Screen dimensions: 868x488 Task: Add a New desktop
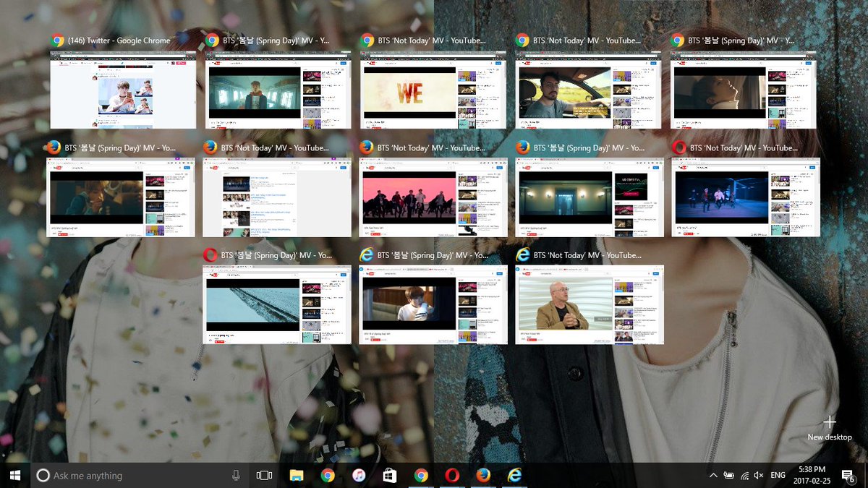coord(830,428)
